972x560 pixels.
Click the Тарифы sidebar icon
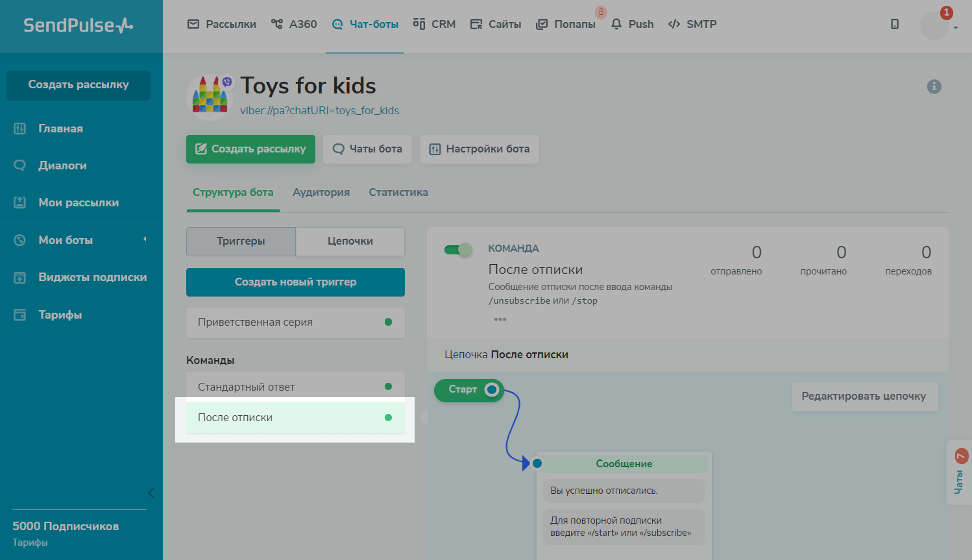point(20,315)
